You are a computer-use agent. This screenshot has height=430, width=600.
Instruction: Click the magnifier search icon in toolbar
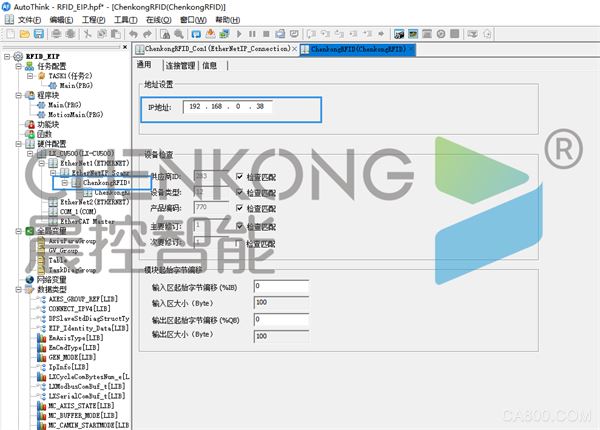point(179,34)
